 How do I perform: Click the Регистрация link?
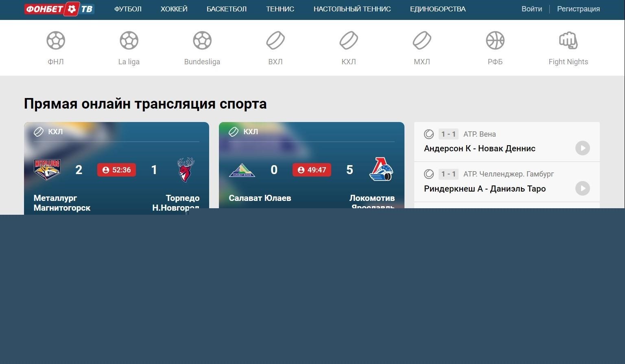[579, 9]
